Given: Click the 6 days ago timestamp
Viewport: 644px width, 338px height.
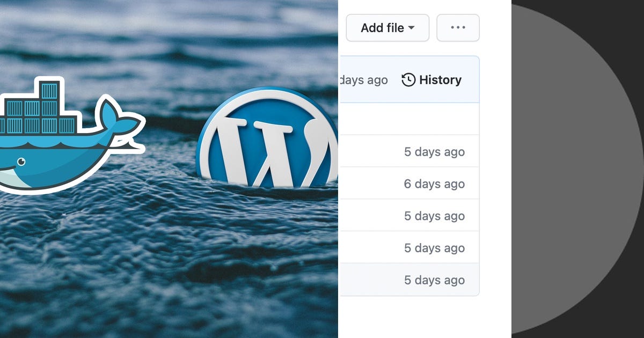Looking at the screenshot, I should [x=434, y=183].
